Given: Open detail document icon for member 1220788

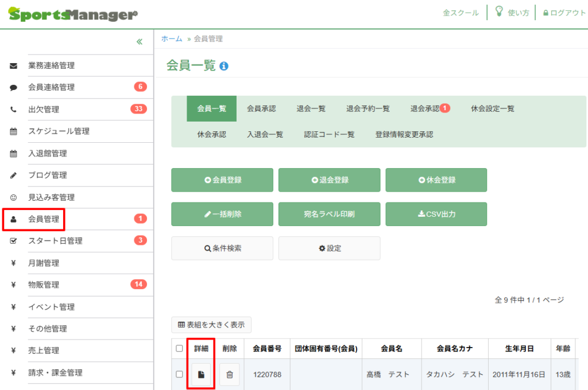Looking at the screenshot, I should [201, 375].
